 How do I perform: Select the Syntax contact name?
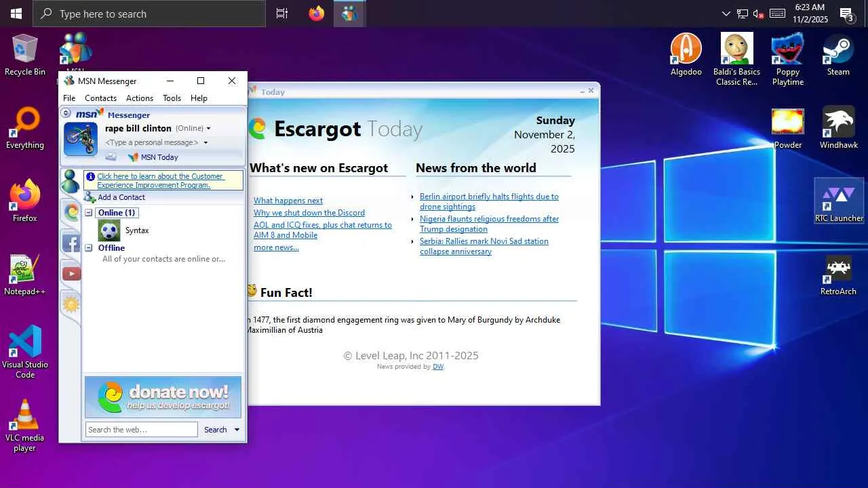coord(137,230)
